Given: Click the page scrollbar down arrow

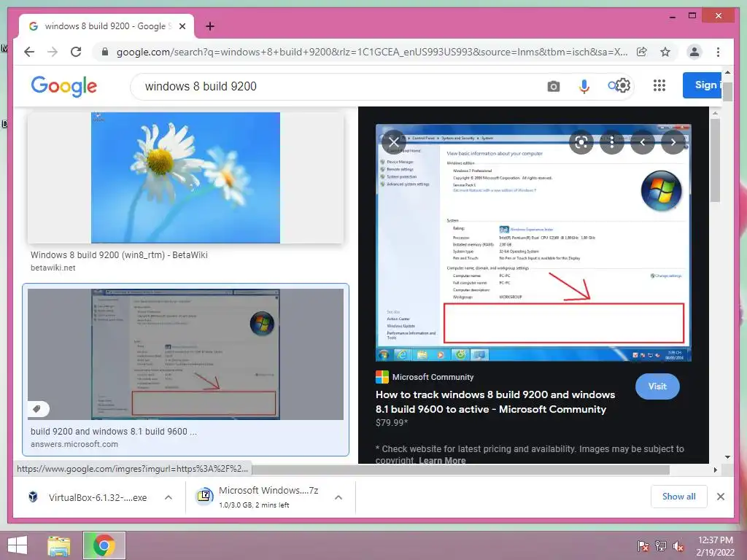Looking at the screenshot, I should pos(727,457).
